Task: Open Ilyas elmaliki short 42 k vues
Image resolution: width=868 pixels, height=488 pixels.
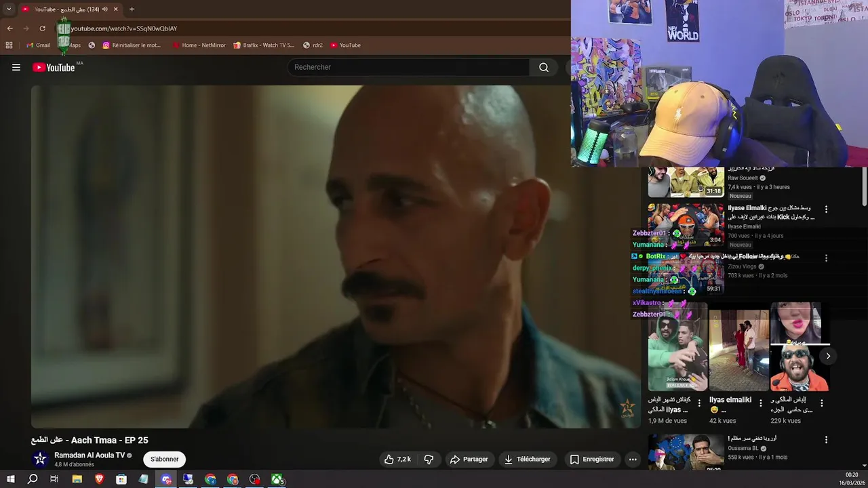Action: click(738, 348)
